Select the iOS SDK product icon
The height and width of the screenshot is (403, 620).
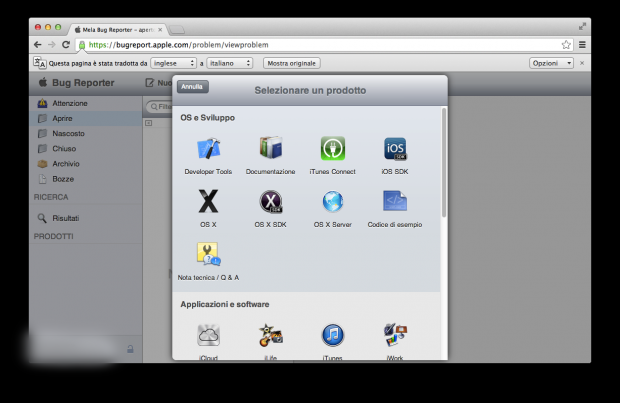[395, 149]
